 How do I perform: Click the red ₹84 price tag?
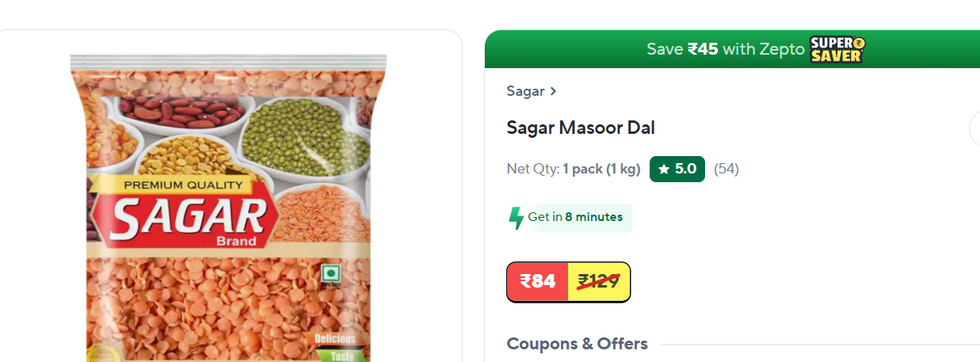(x=538, y=281)
